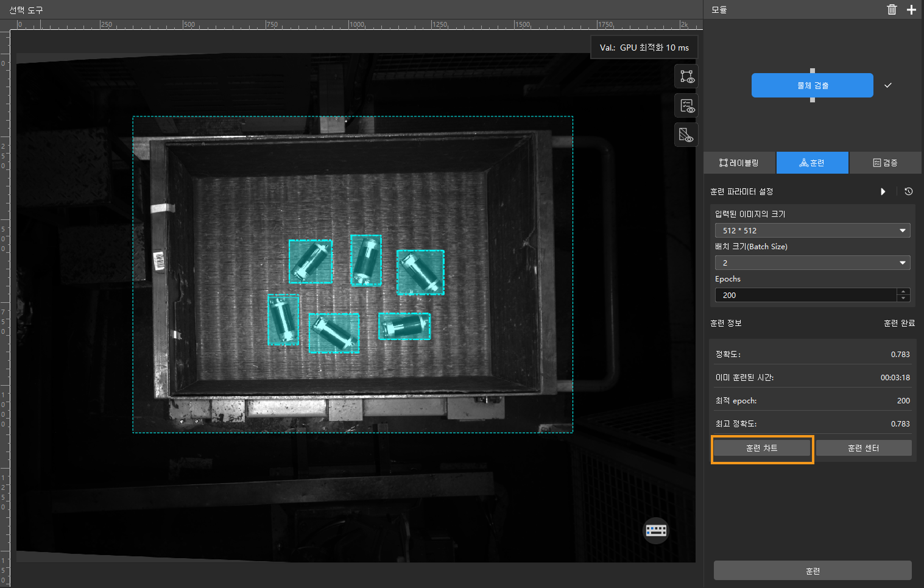This screenshot has height=588, width=924.
Task: Click the Epochs input field showing 200
Action: pos(805,295)
